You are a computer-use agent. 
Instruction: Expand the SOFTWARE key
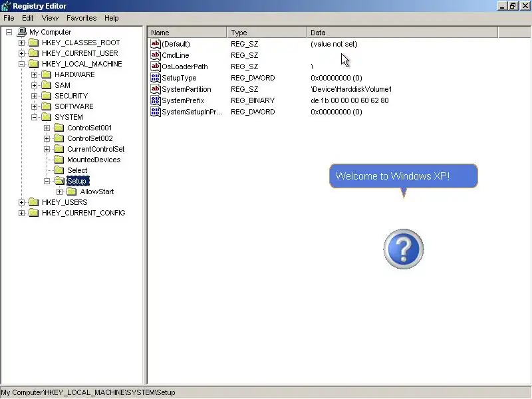tap(35, 106)
